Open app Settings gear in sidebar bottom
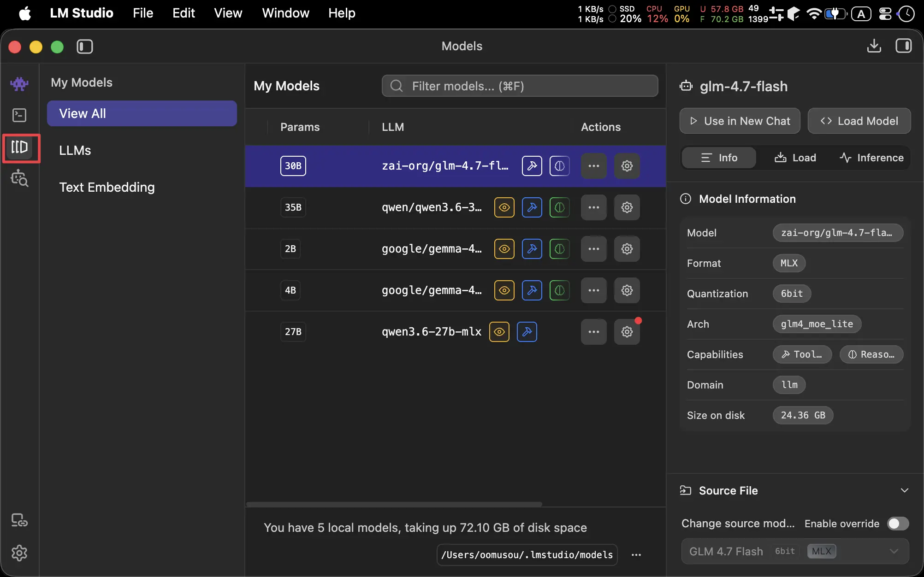The height and width of the screenshot is (577, 924). click(x=19, y=553)
